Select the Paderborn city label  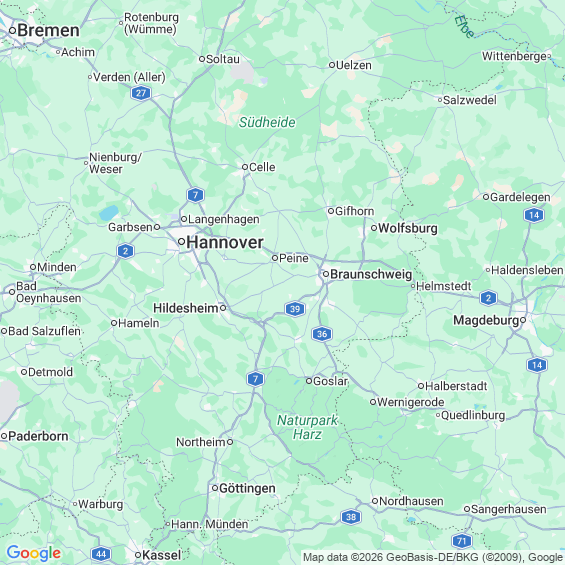tap(38, 436)
